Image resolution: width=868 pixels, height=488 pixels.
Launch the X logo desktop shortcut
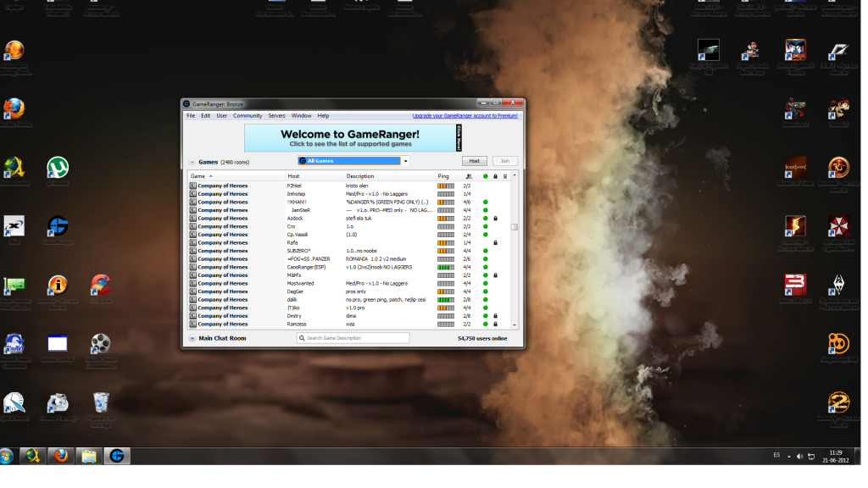(14, 226)
